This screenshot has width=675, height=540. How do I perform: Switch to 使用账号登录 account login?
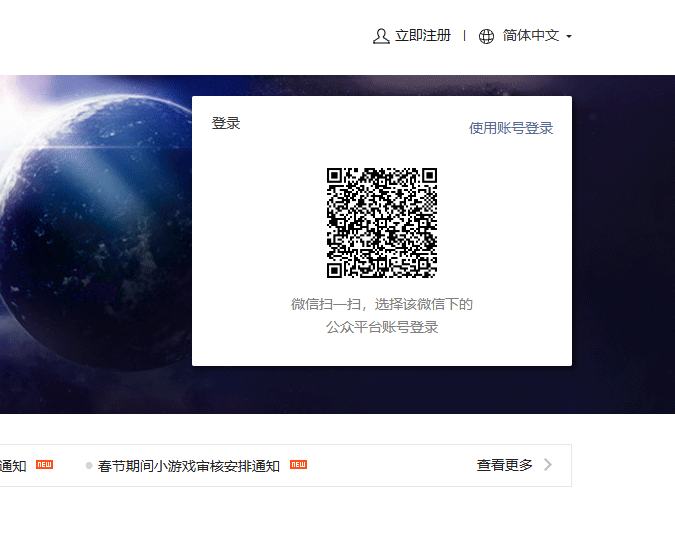click(x=511, y=128)
